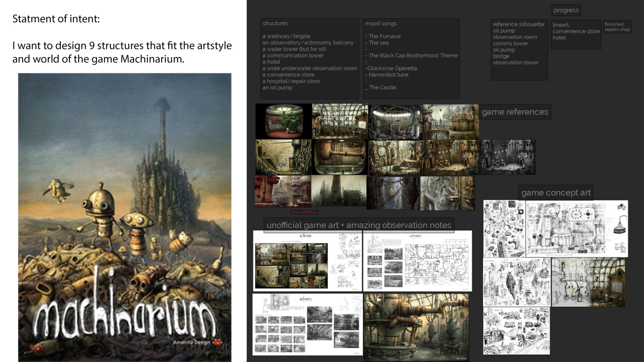This screenshot has width=644, height=362.
Task: Select the 'finnished: repairs shop' progress box
Action: click(617, 27)
